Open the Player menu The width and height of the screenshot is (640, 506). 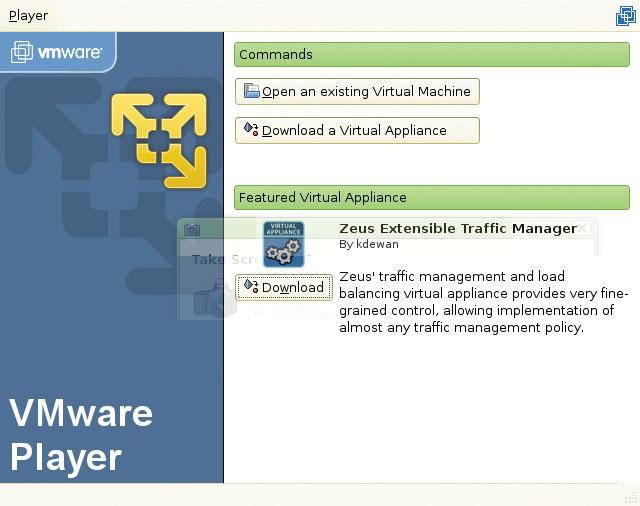[x=28, y=16]
